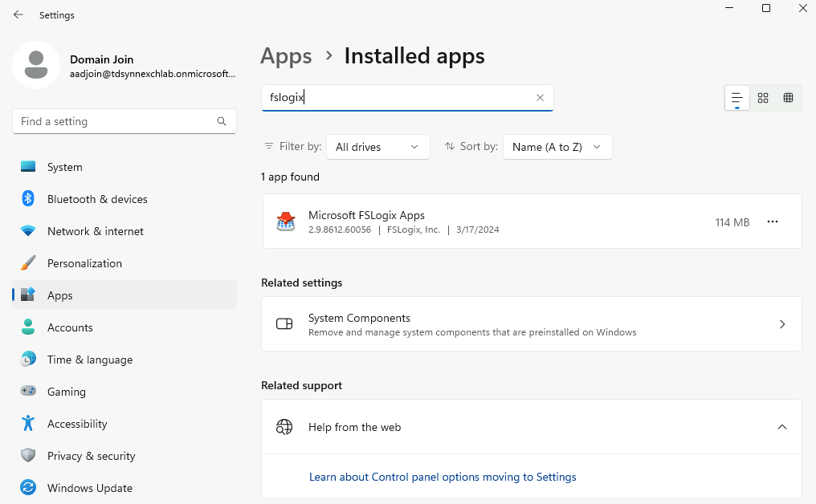Viewport: 816px width, 504px height.
Task: Open Privacy & security settings
Action: tap(124, 456)
